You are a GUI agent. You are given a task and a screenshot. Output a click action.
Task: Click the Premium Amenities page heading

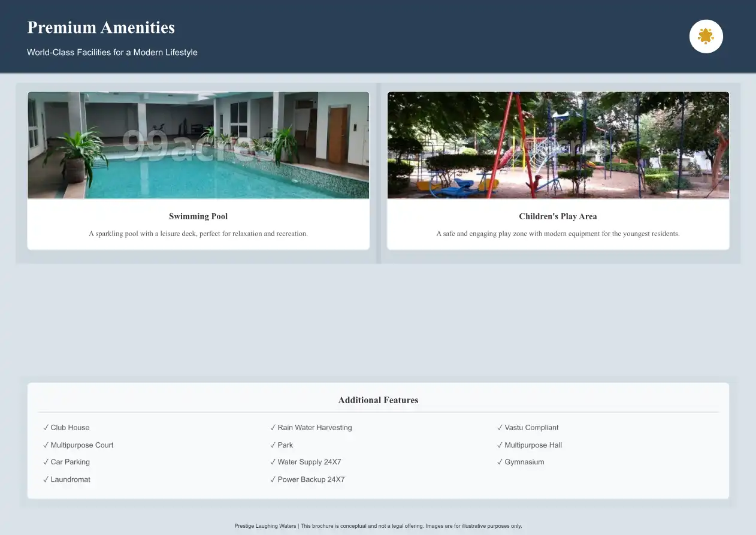101,28
